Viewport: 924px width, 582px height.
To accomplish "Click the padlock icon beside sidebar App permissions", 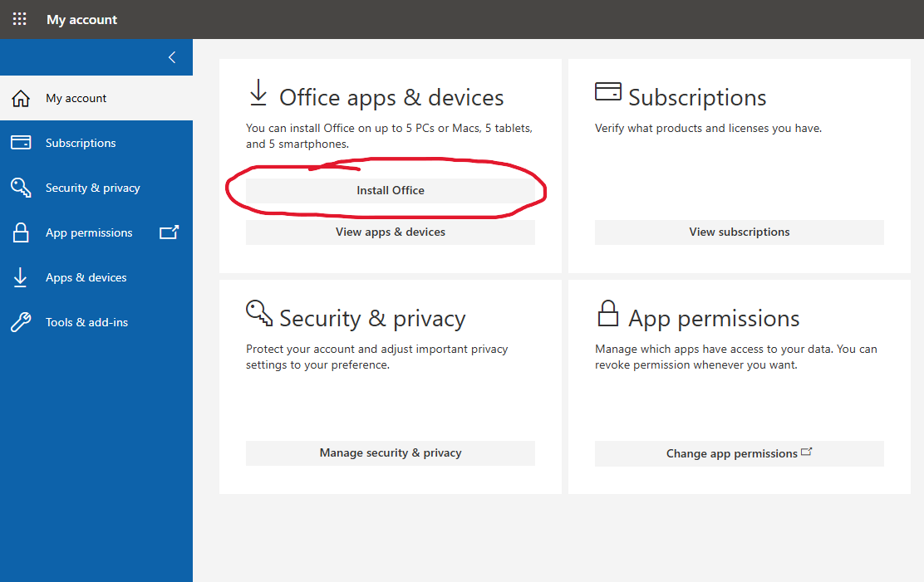I will coord(21,232).
